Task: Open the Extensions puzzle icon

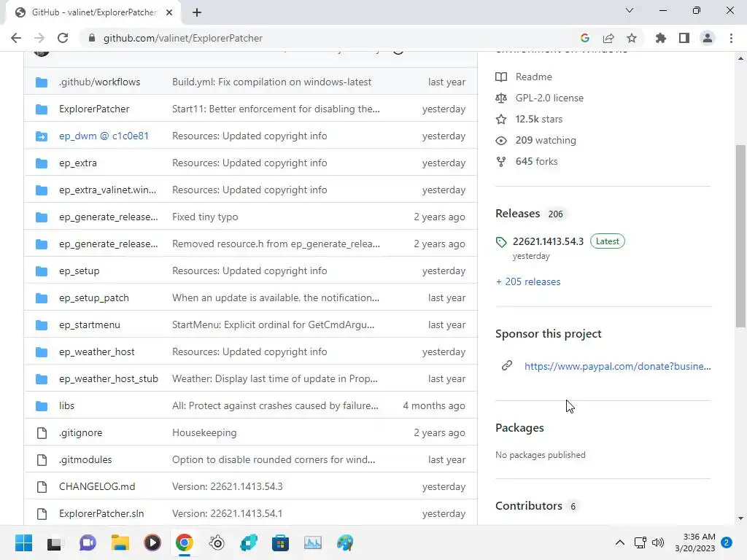Action: [660, 38]
